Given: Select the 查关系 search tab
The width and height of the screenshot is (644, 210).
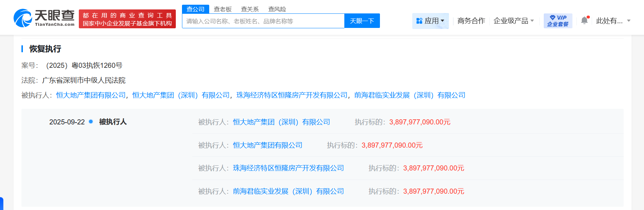Looking at the screenshot, I should pos(250,9).
